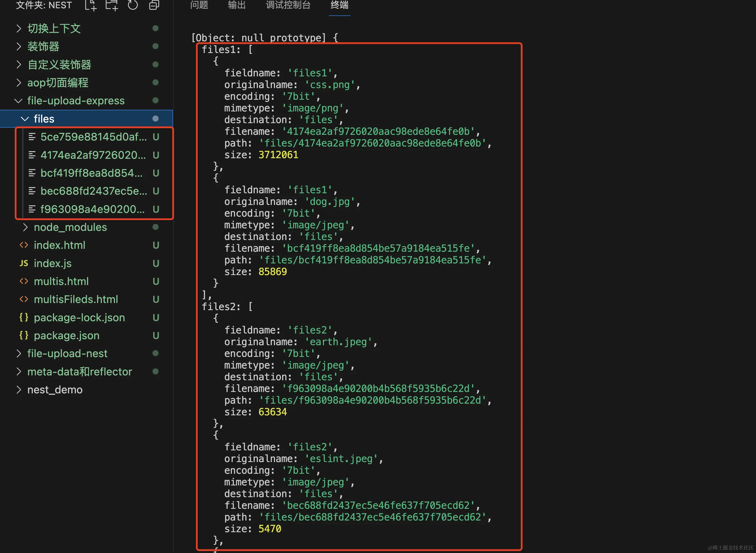Image resolution: width=756 pixels, height=553 pixels.
Task: Open package-lock.json file
Action: (79, 317)
